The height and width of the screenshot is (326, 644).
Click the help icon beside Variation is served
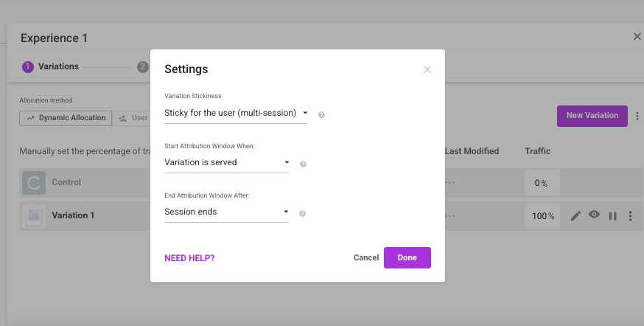[303, 164]
